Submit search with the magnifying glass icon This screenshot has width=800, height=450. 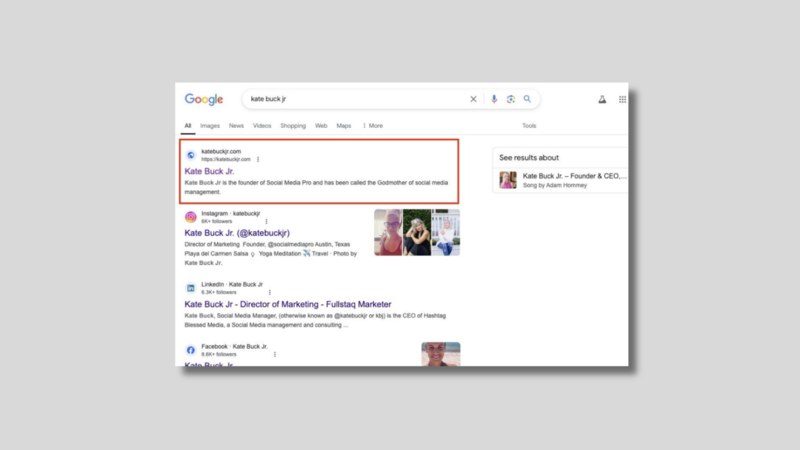click(x=527, y=99)
